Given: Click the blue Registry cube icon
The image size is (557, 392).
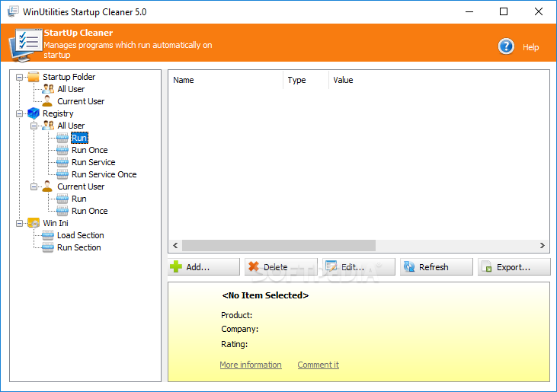Looking at the screenshot, I should 34,113.
